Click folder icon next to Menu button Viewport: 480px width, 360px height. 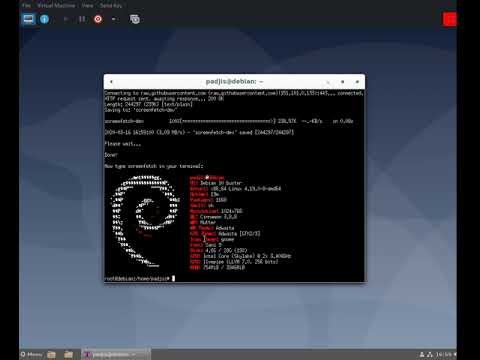[52, 354]
